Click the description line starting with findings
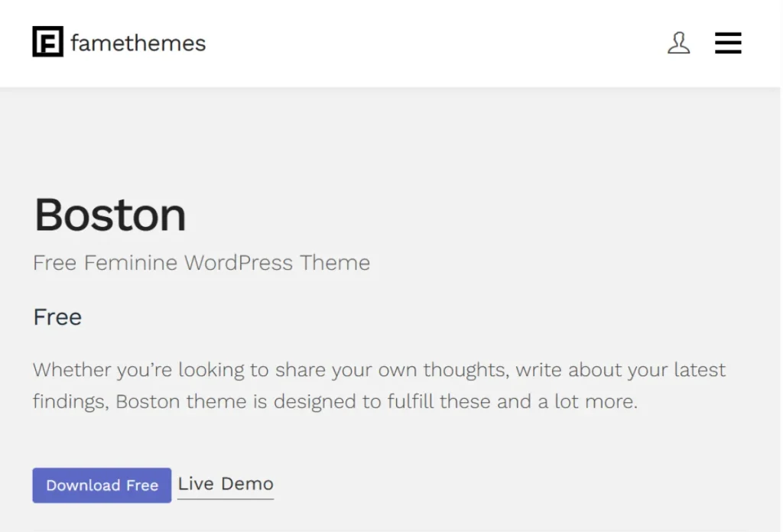The width and height of the screenshot is (783, 532). tap(334, 401)
